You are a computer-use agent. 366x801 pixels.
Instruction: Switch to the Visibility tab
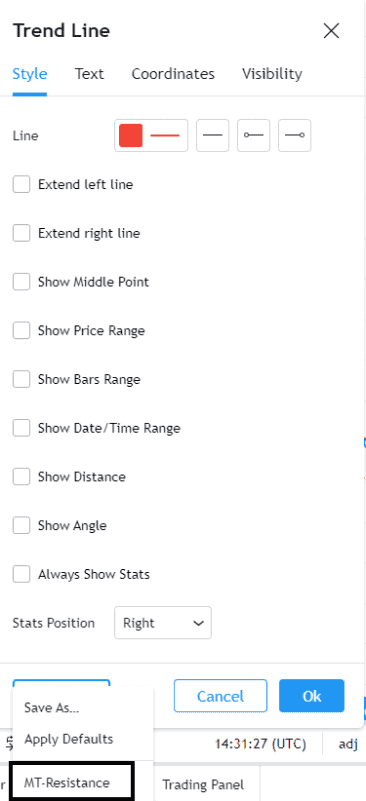272,74
